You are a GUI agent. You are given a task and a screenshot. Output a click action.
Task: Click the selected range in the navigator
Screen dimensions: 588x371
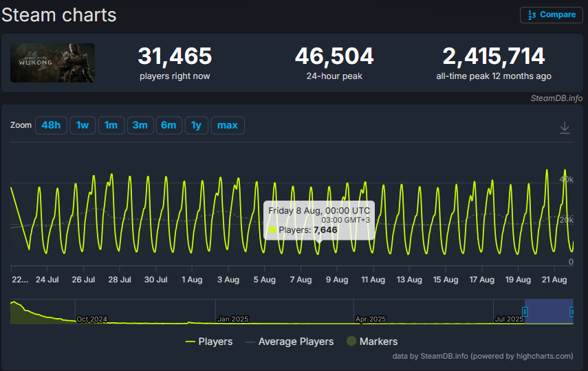tap(549, 311)
